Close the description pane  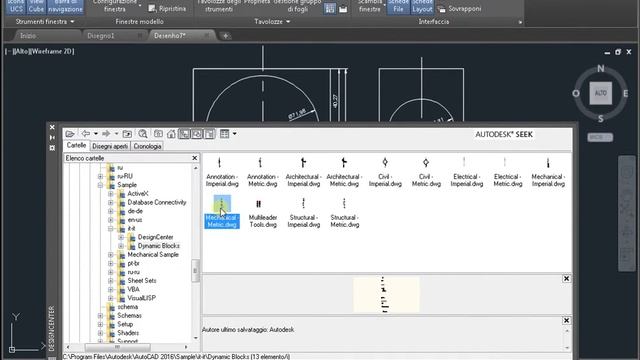(x=566, y=320)
